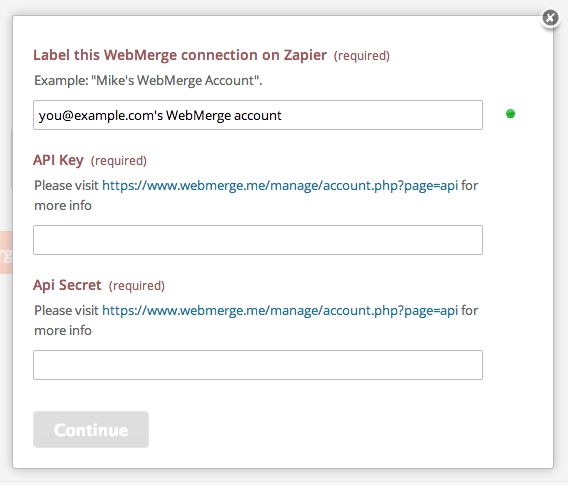This screenshot has height=485, width=568.
Task: Close the WebMerge connection dialog
Action: point(550,17)
